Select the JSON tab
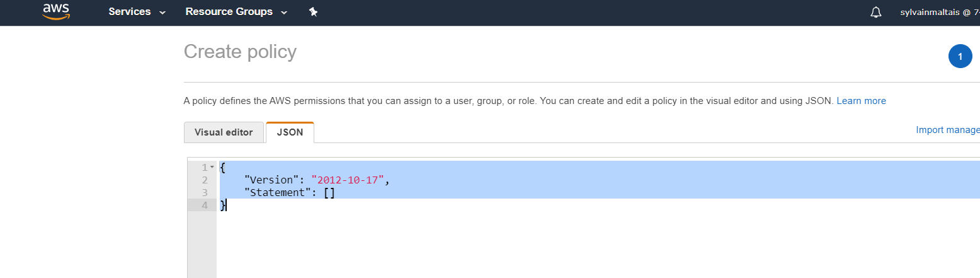This screenshot has height=278, width=980. pyautogui.click(x=290, y=132)
